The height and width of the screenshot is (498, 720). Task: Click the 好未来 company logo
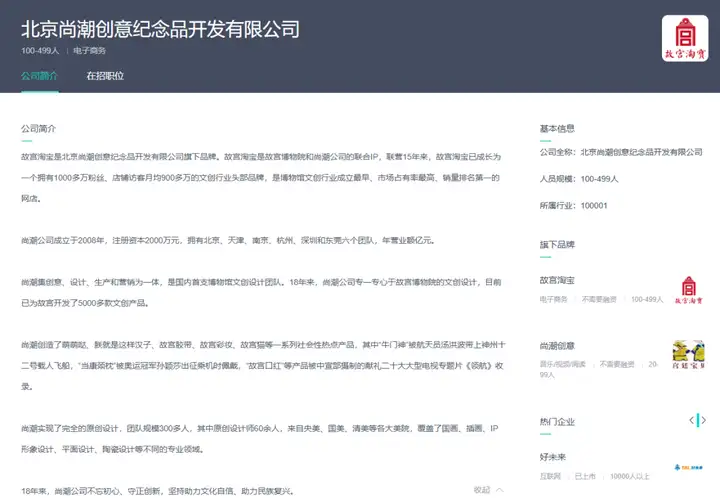tap(688, 467)
